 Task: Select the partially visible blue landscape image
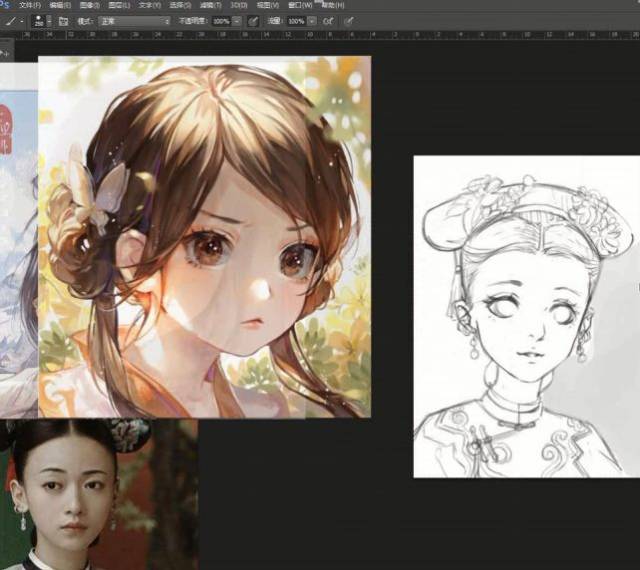pyautogui.click(x=19, y=241)
